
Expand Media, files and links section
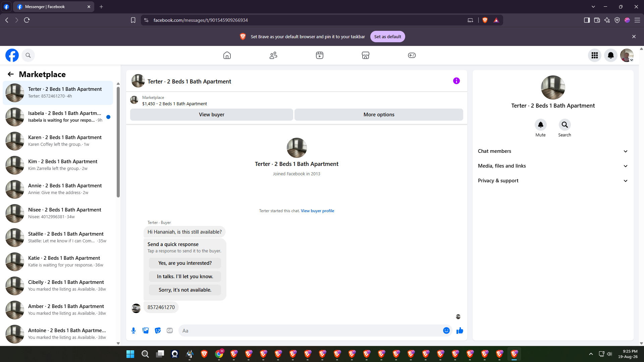click(553, 166)
